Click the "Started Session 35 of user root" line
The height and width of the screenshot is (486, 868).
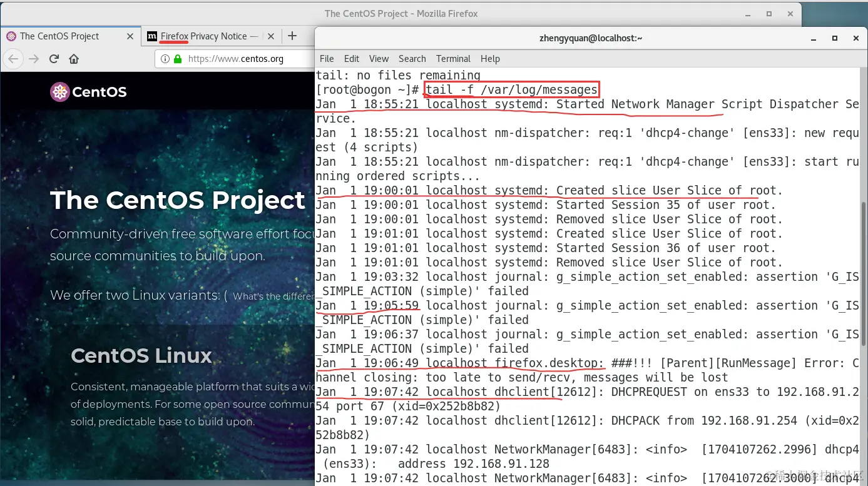point(546,205)
